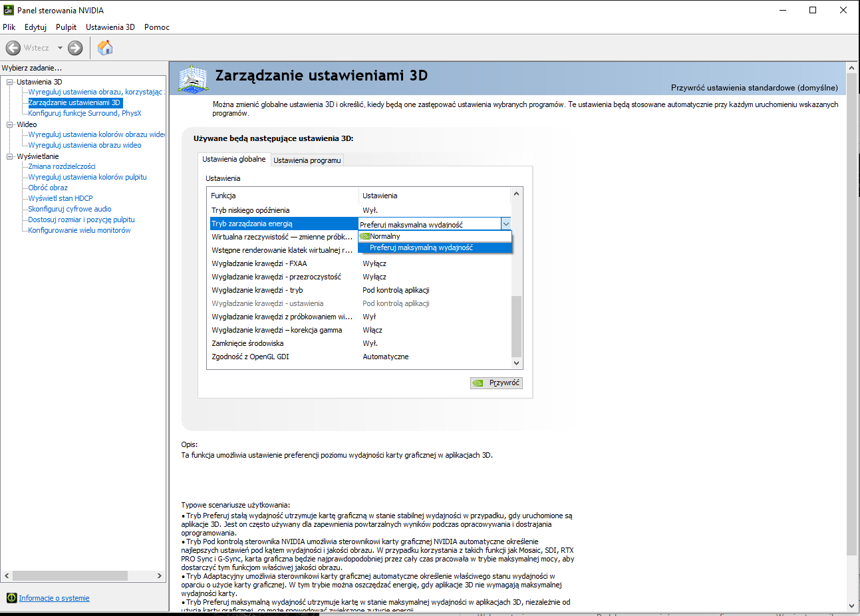Minimize the NVIDIA control panel window
The height and width of the screenshot is (616, 860).
[782, 10]
